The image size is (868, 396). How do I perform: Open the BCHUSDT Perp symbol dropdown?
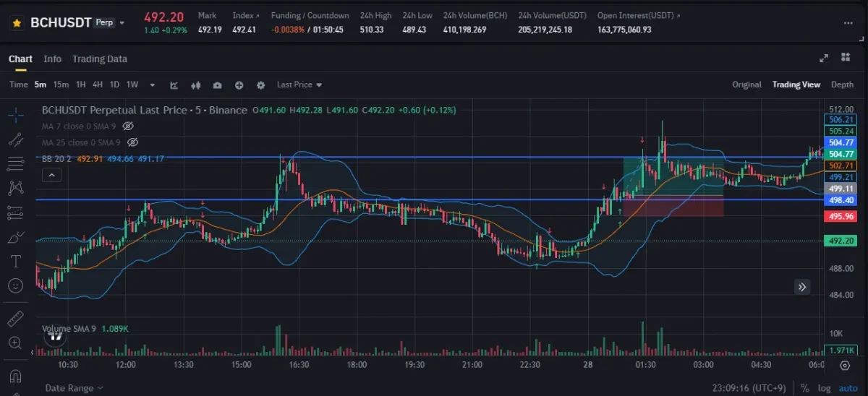pos(122,23)
